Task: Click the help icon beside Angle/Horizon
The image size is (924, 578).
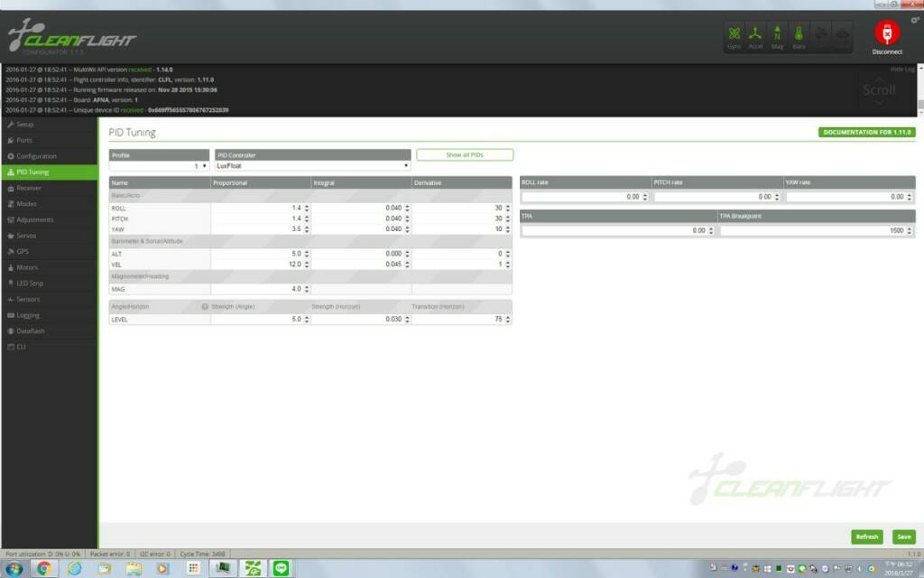Action: tap(205, 307)
